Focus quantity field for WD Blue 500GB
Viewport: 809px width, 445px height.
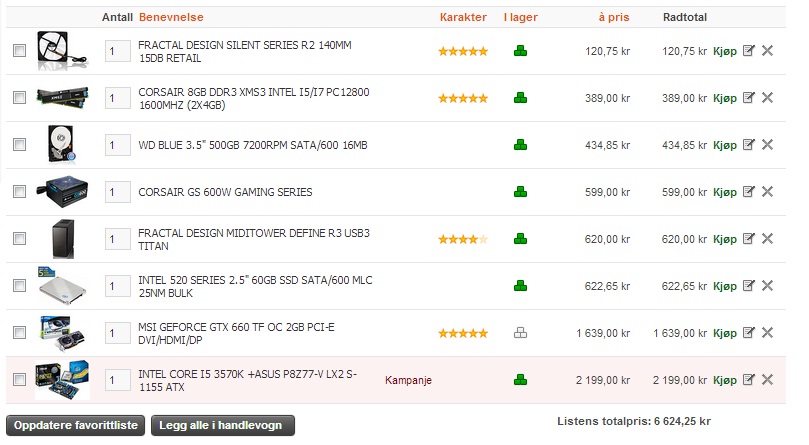click(118, 145)
